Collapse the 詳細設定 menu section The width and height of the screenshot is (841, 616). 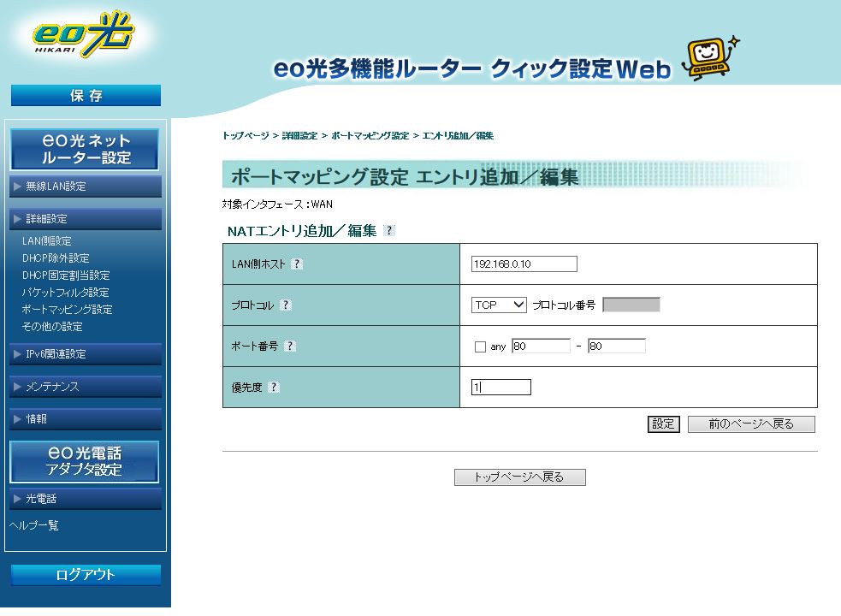pyautogui.click(x=86, y=219)
